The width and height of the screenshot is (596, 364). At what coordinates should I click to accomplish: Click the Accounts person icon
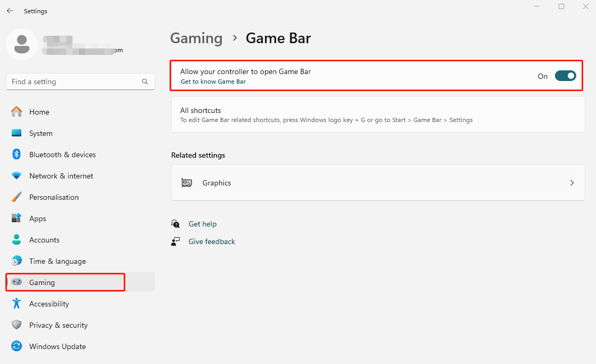coord(17,239)
